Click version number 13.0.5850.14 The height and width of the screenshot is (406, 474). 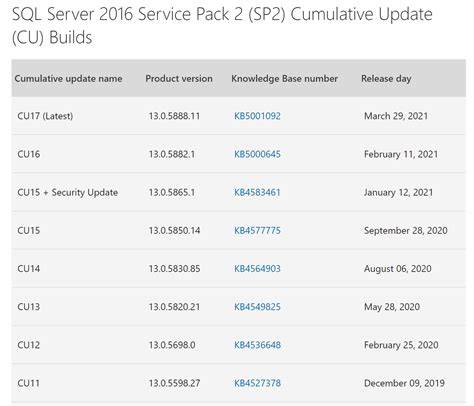[x=174, y=230]
